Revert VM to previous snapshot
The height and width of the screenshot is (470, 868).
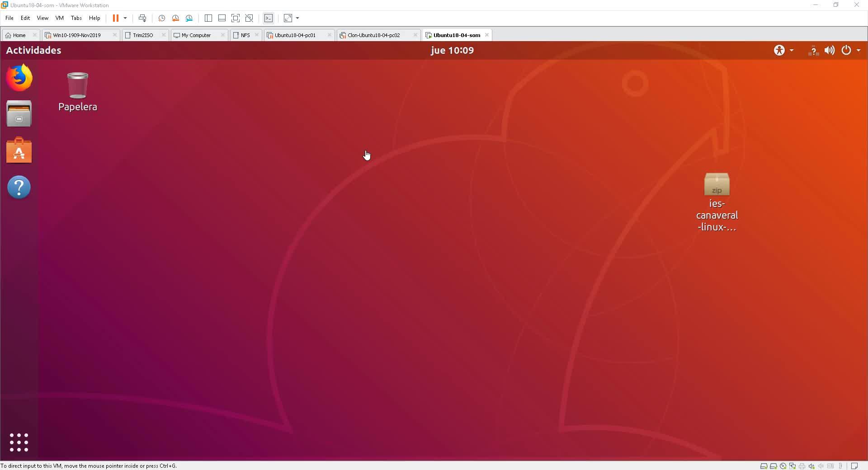[175, 18]
